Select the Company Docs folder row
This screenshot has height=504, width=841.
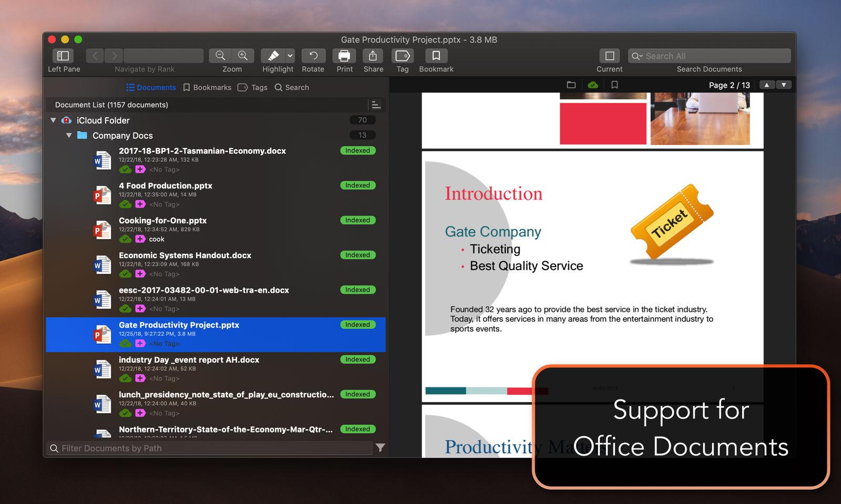pyautogui.click(x=216, y=135)
